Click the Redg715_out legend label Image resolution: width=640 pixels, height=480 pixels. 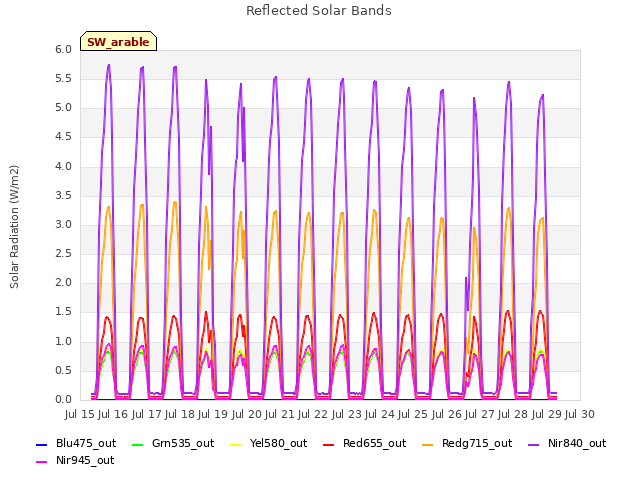[x=477, y=443]
